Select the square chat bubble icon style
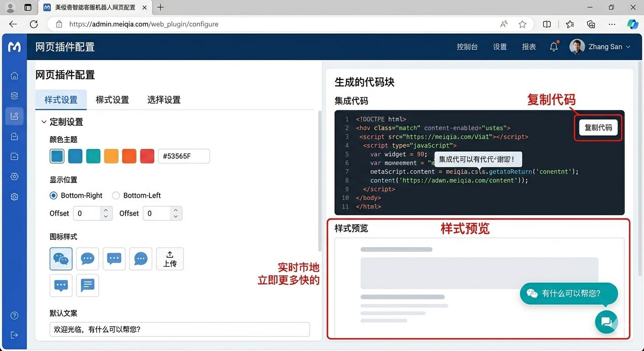Viewport: 644px width, 351px height. coord(114,259)
